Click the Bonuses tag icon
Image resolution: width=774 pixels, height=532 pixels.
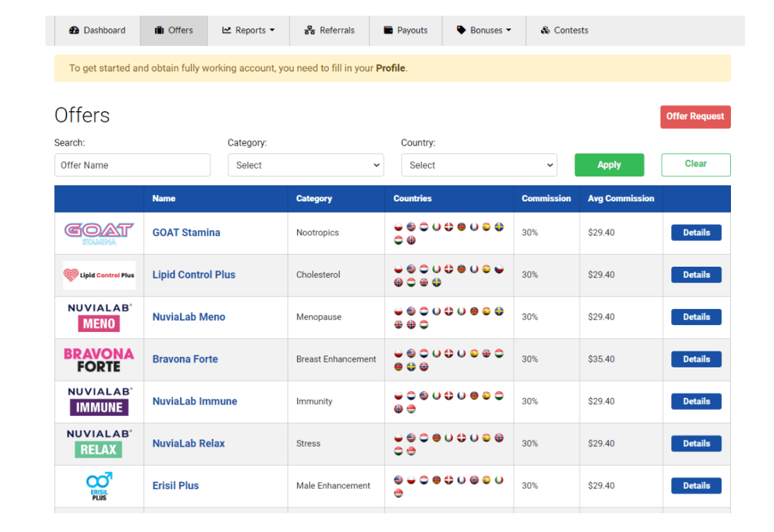click(x=461, y=30)
